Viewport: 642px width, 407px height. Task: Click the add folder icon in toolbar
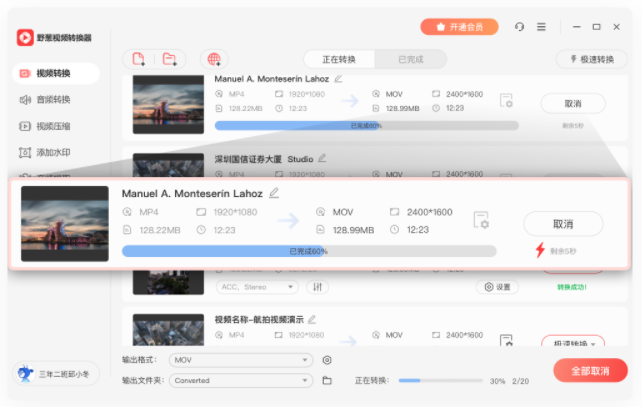point(170,59)
